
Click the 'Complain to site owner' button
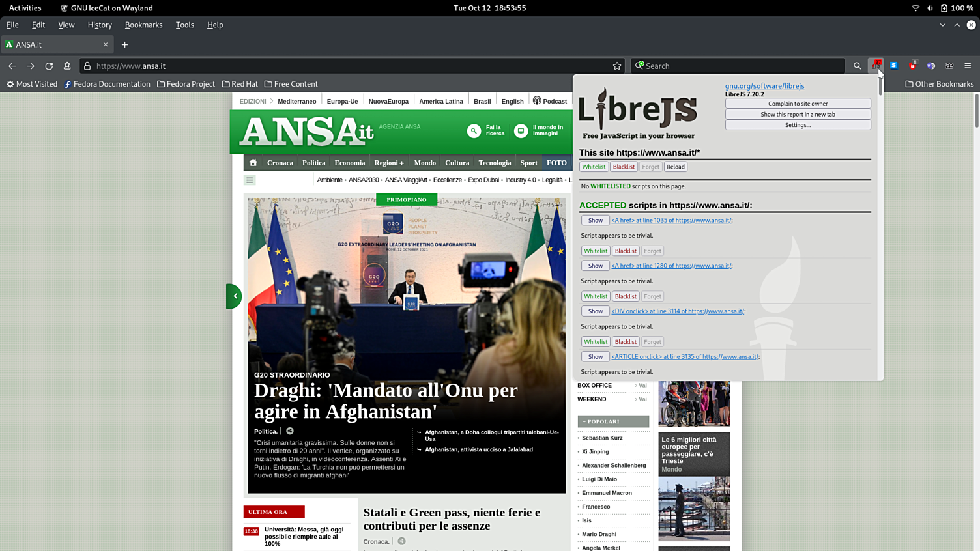(x=798, y=104)
